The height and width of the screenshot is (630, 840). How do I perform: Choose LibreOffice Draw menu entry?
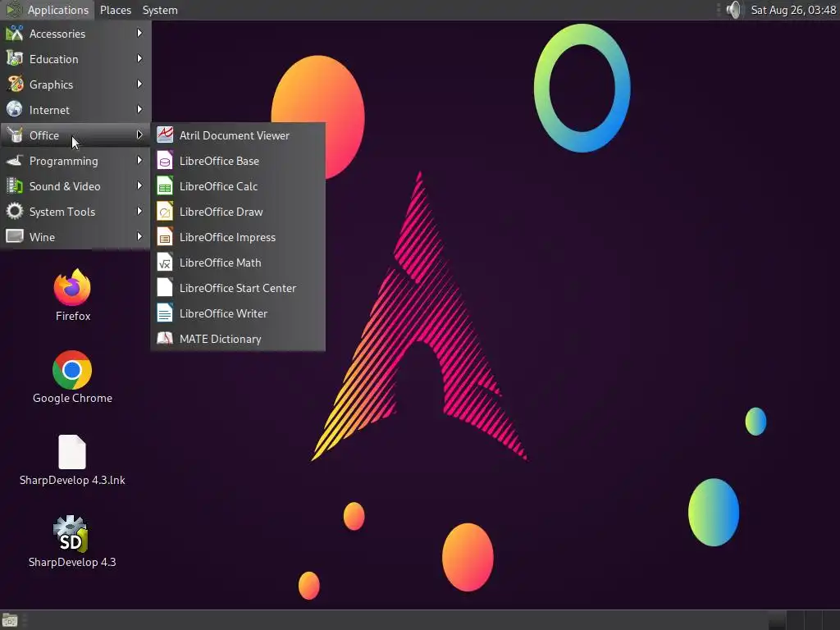pos(238,212)
